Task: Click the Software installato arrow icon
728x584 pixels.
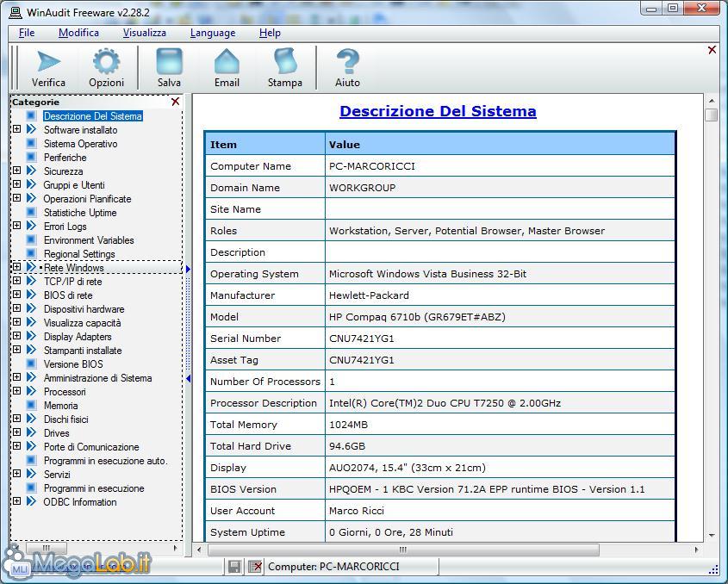Action: tap(32, 129)
